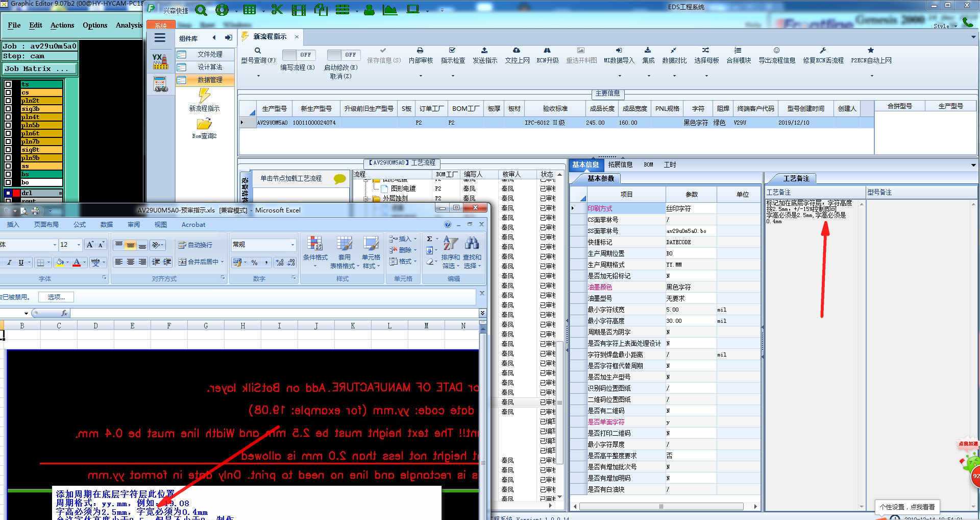Open Excel name box dropdown arrow
The width and height of the screenshot is (980, 520).
click(26, 313)
